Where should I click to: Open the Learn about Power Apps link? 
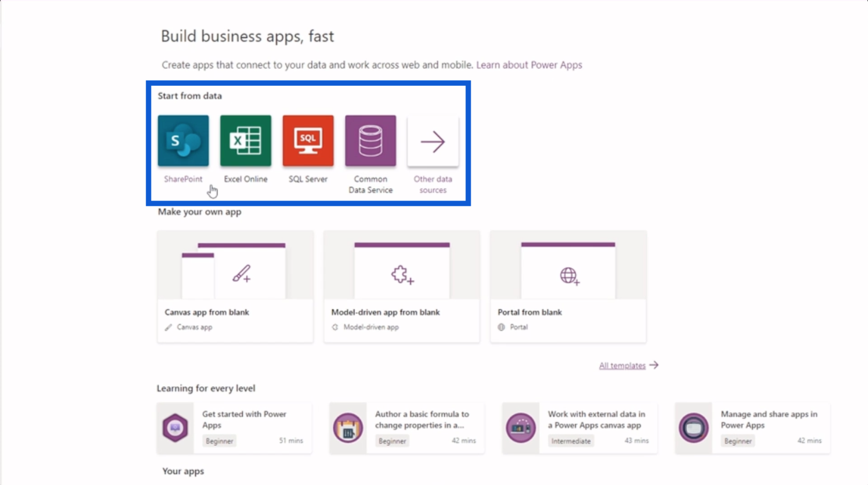pyautogui.click(x=529, y=65)
